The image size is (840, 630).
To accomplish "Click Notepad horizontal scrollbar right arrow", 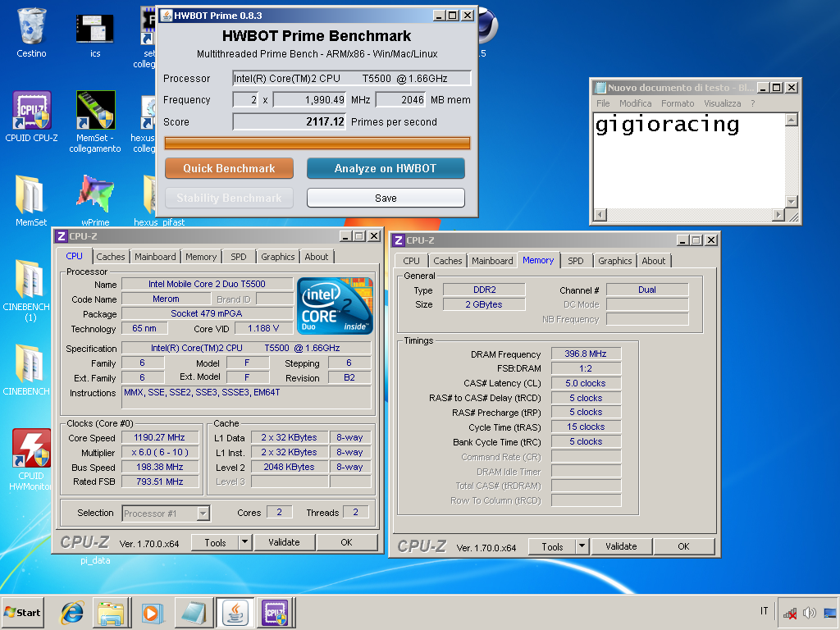I will pyautogui.click(x=778, y=214).
